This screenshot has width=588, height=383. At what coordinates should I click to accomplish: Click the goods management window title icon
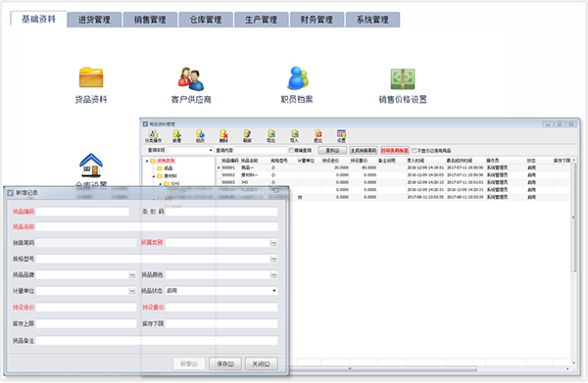(145, 124)
